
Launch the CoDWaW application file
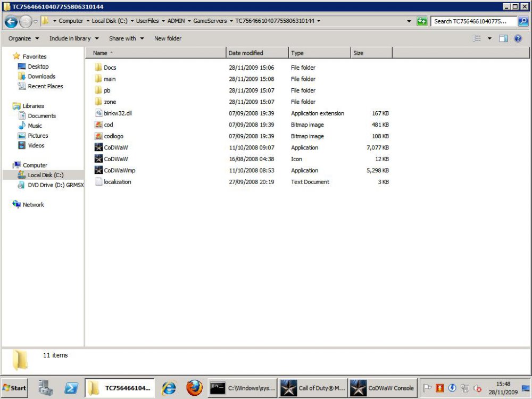click(x=116, y=147)
